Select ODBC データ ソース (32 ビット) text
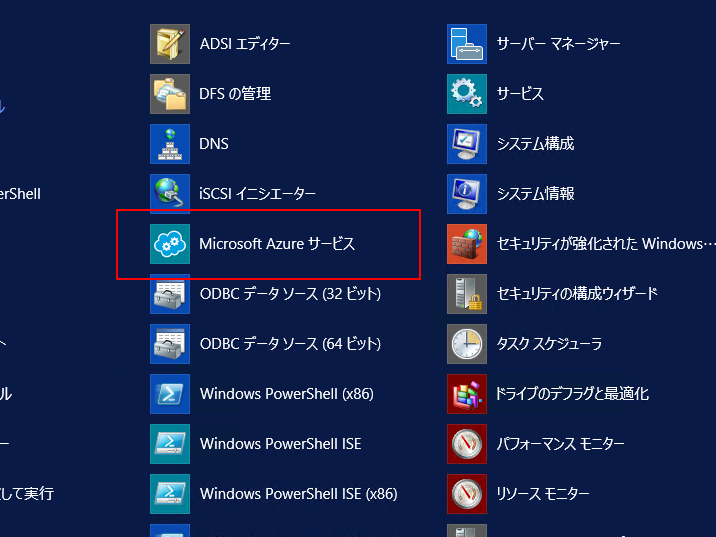 coord(290,294)
